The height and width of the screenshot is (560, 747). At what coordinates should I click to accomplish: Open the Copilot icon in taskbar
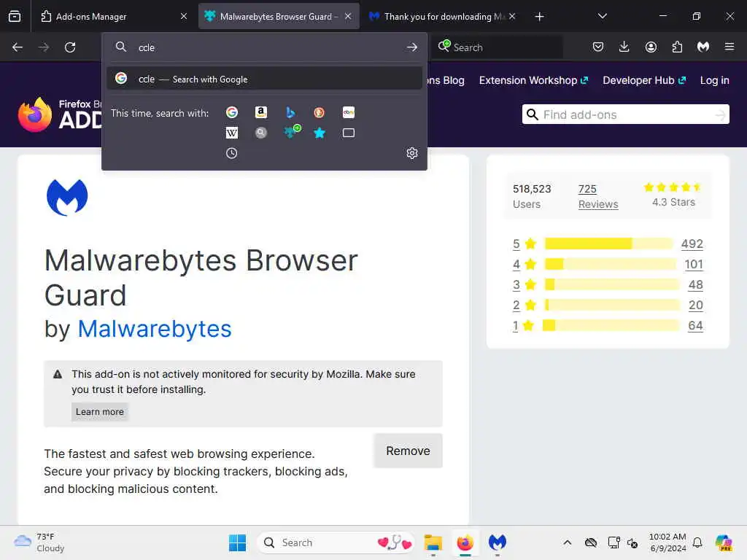(724, 542)
